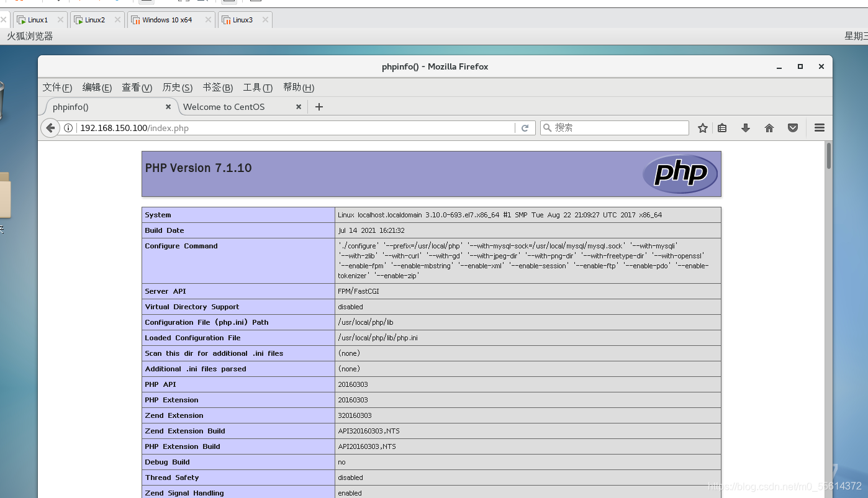Click the URL address bar
Image resolution: width=868 pixels, height=498 pixels.
coord(295,128)
